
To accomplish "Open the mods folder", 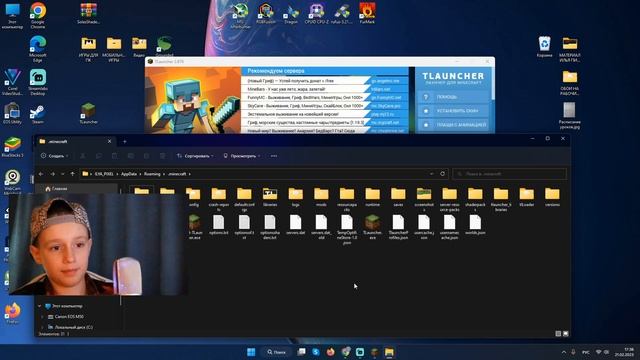I will click(321, 197).
